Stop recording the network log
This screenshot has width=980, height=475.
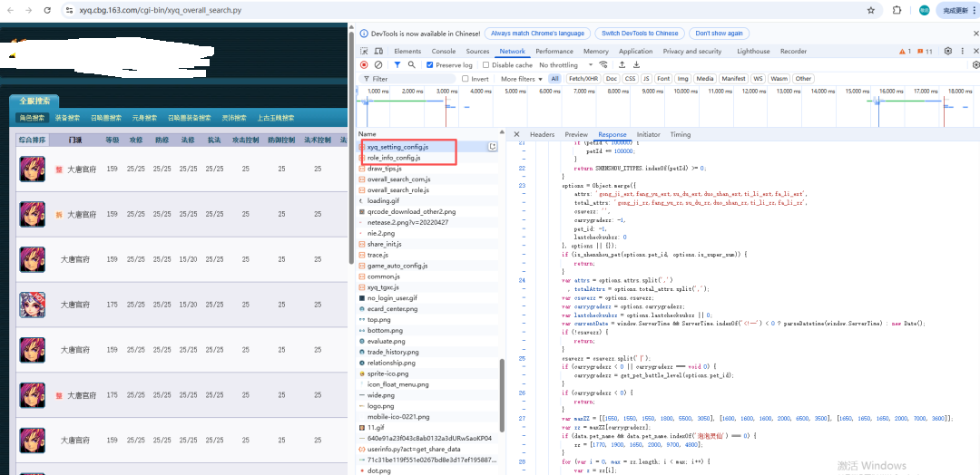(364, 65)
